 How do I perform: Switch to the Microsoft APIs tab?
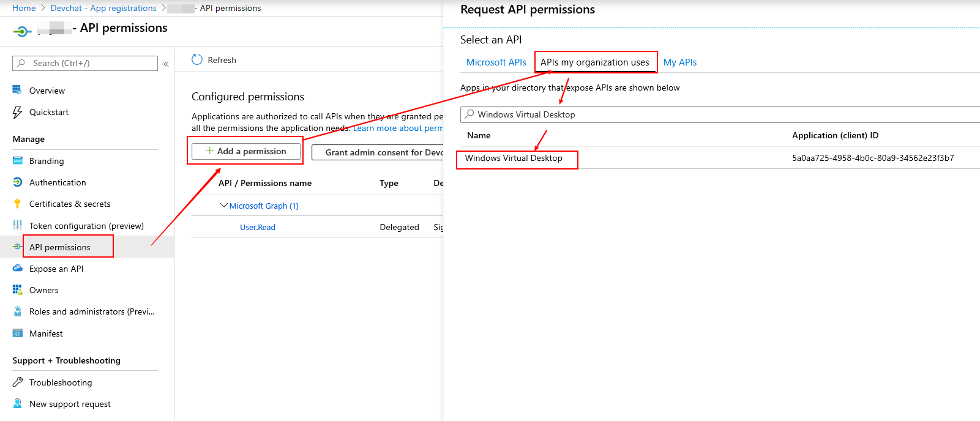pyautogui.click(x=496, y=62)
